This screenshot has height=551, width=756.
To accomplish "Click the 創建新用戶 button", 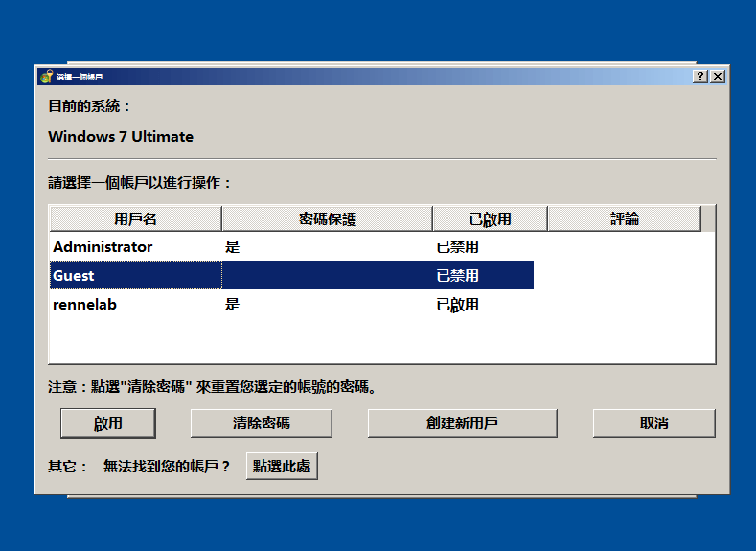I will tap(463, 424).
